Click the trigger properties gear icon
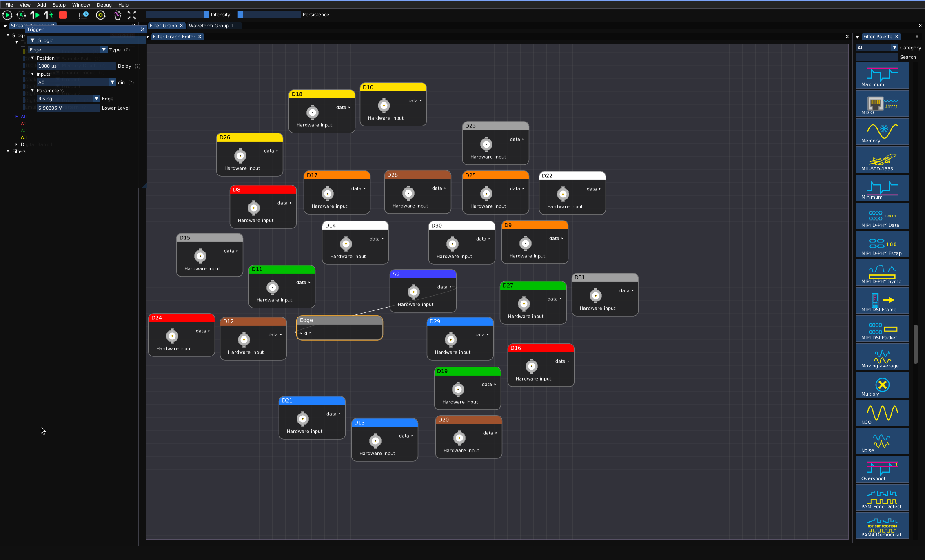 [x=101, y=15]
